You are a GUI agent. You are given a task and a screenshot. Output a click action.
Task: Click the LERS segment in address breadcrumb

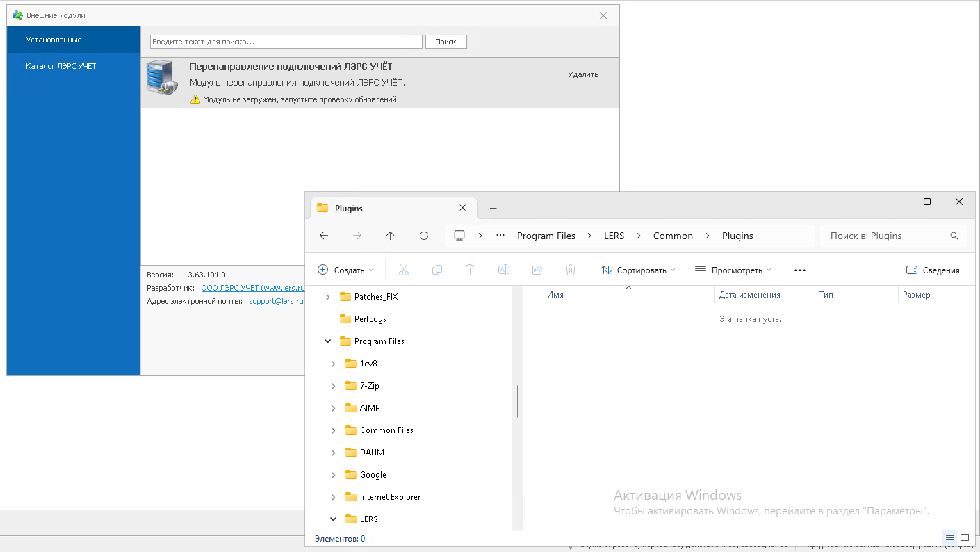pyautogui.click(x=614, y=236)
